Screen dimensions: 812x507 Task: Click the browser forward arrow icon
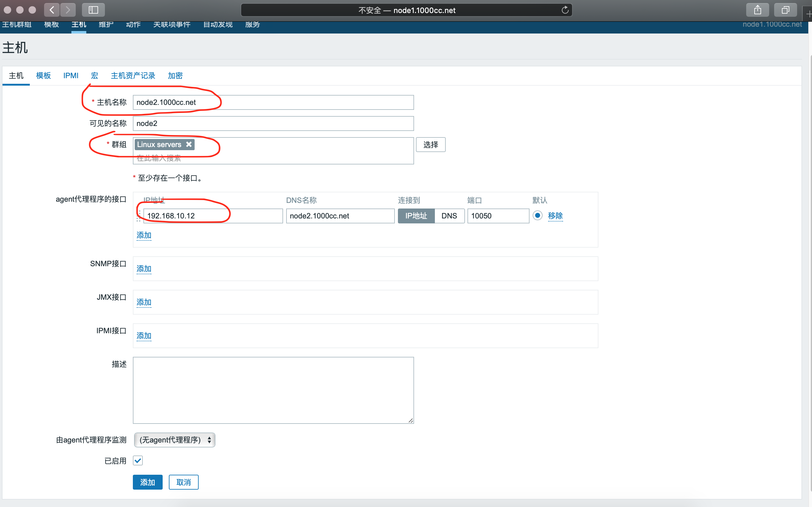[x=68, y=10]
